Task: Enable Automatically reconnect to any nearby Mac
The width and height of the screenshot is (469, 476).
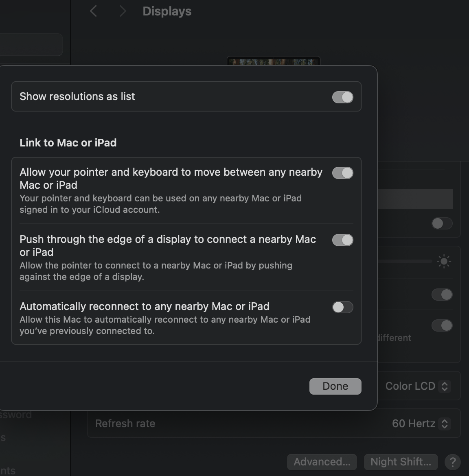Action: click(342, 307)
